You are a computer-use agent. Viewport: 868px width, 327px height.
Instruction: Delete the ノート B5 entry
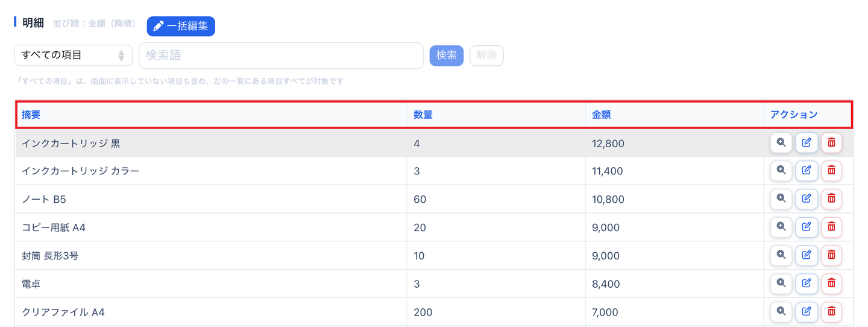[x=831, y=198]
